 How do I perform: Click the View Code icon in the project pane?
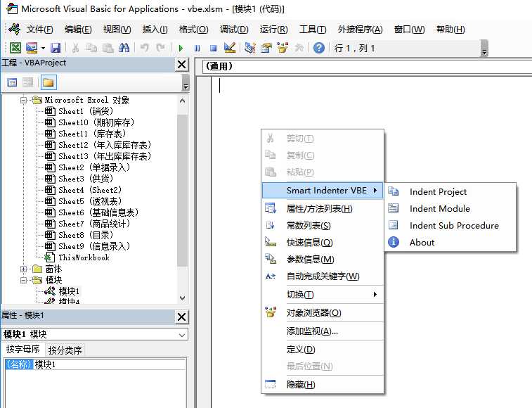[12, 82]
